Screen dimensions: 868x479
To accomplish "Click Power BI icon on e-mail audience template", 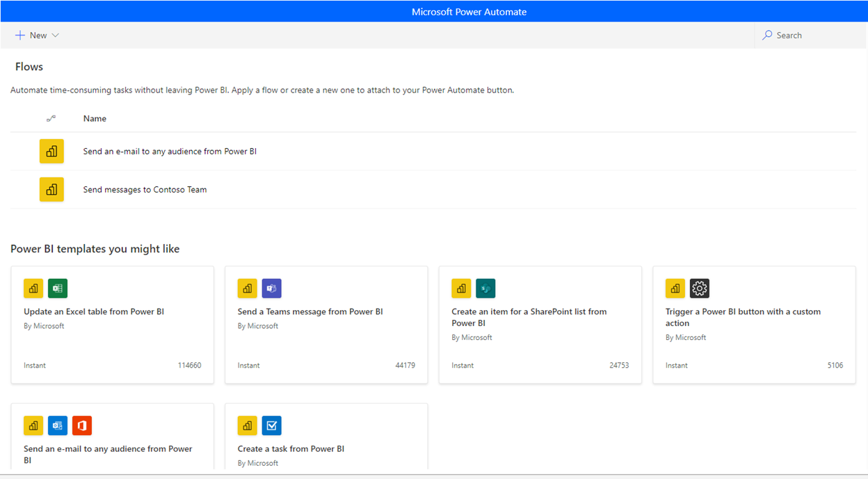I will point(33,425).
